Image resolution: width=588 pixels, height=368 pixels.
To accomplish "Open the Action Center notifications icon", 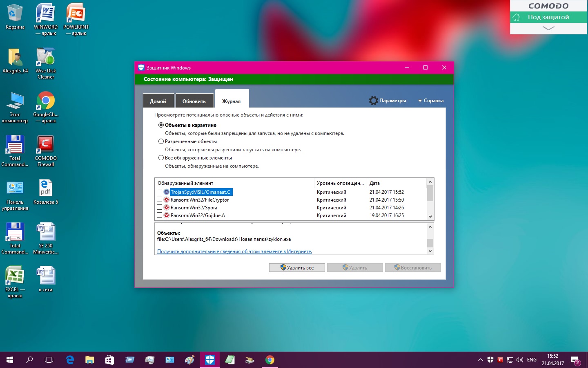I will tap(575, 360).
